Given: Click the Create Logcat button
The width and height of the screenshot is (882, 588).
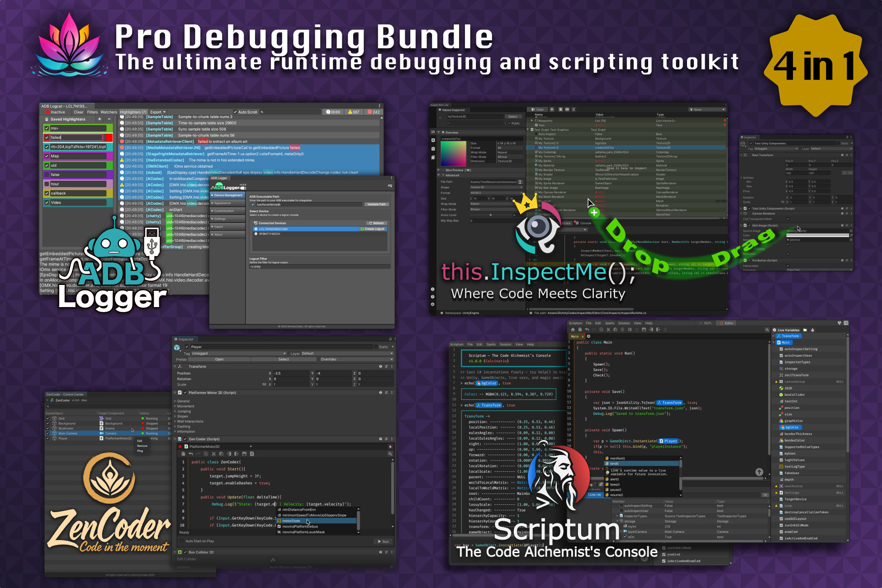Looking at the screenshot, I should 373,229.
